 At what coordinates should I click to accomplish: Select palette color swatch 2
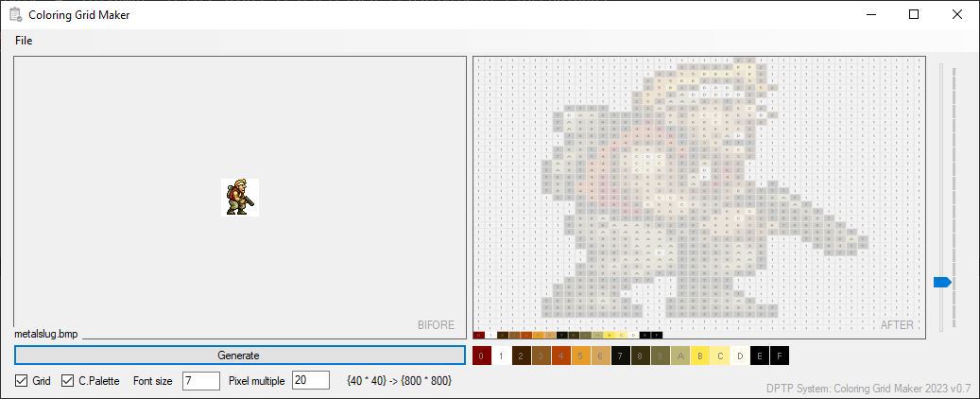click(522, 356)
